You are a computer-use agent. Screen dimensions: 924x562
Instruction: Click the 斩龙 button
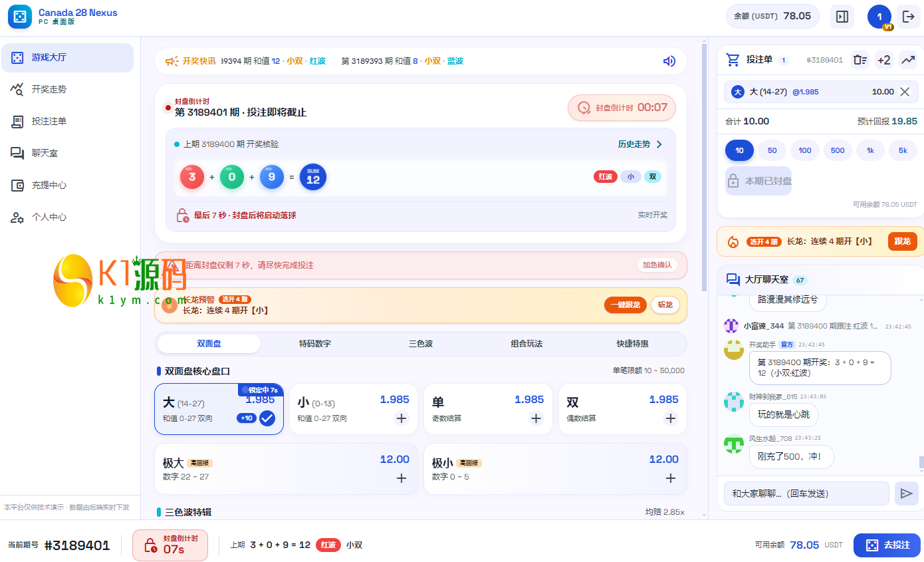(665, 305)
